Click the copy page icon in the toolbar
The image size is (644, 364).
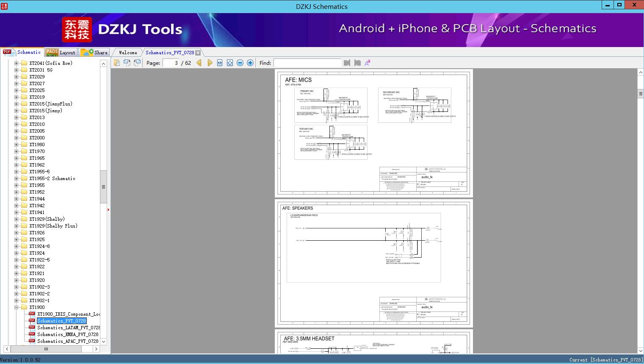[117, 63]
